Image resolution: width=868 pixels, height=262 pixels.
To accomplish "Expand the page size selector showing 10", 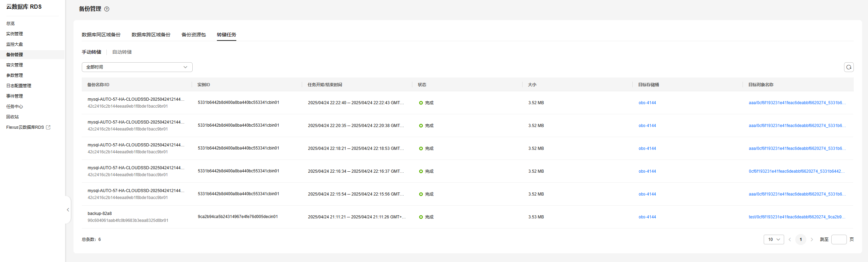I will (773, 240).
